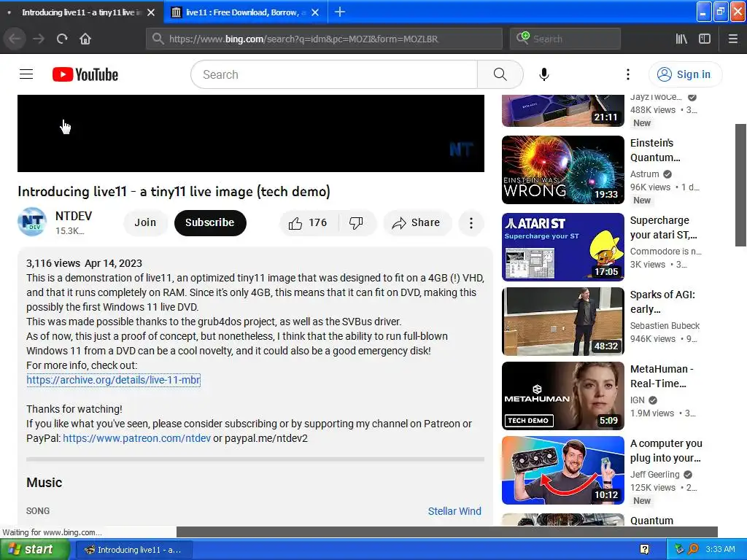The image size is (747, 560).
Task: Like the video with thumbs up 176
Action: tap(307, 223)
